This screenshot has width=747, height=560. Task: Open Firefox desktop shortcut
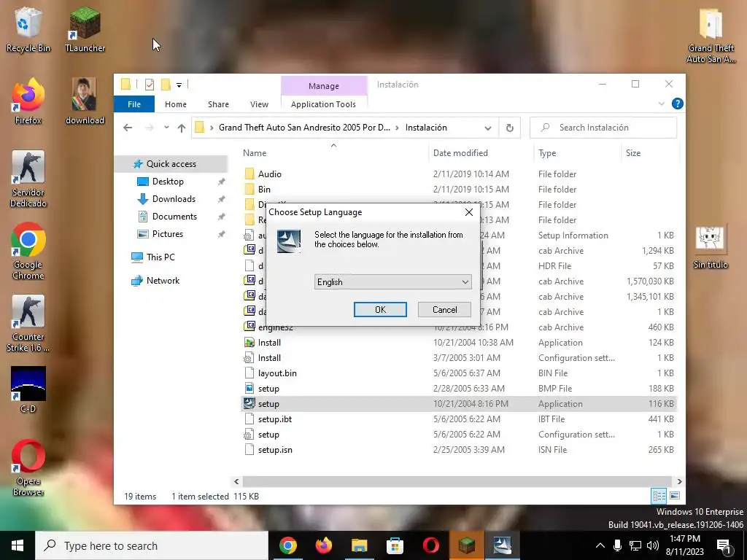click(28, 101)
